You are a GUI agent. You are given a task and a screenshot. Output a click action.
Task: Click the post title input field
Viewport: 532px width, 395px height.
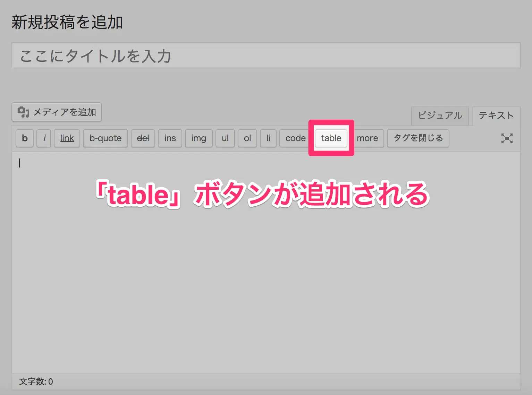(266, 55)
